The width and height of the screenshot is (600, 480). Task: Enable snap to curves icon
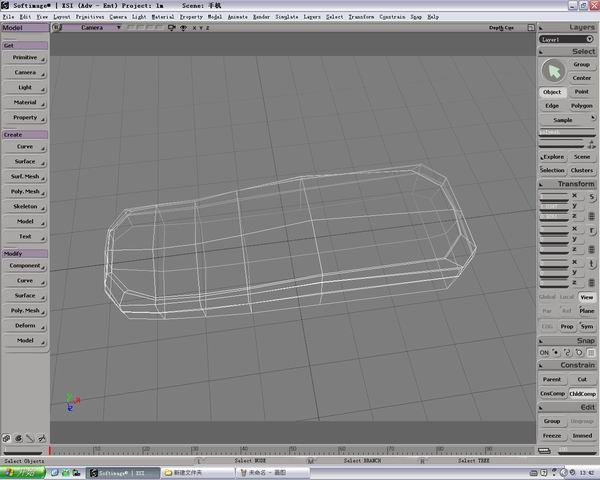567,353
